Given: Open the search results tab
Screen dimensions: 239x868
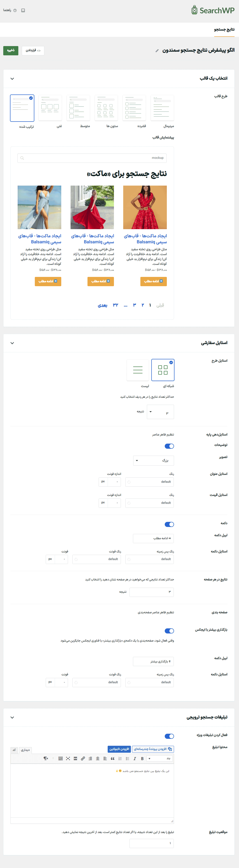Looking at the screenshot, I should (224, 30).
